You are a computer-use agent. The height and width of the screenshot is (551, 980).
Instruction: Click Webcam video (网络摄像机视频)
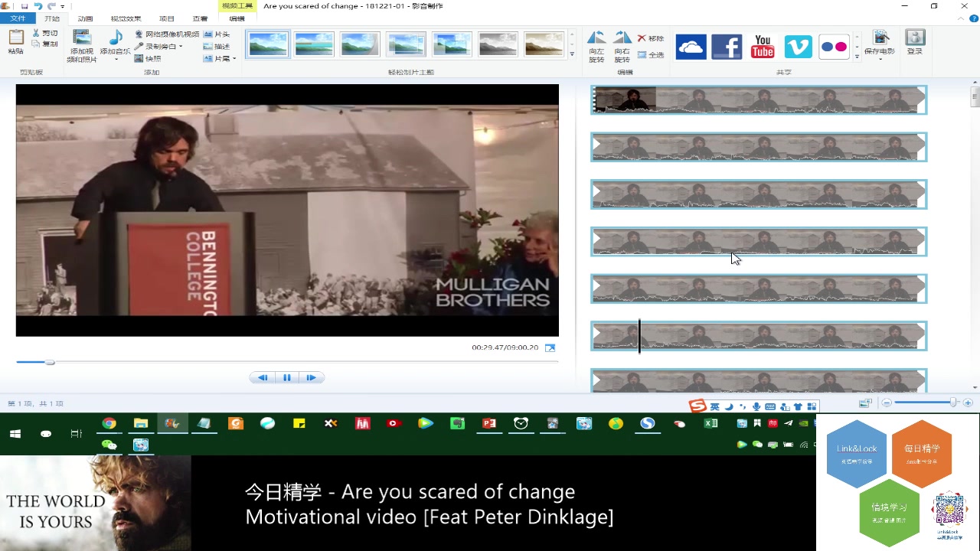(x=167, y=34)
